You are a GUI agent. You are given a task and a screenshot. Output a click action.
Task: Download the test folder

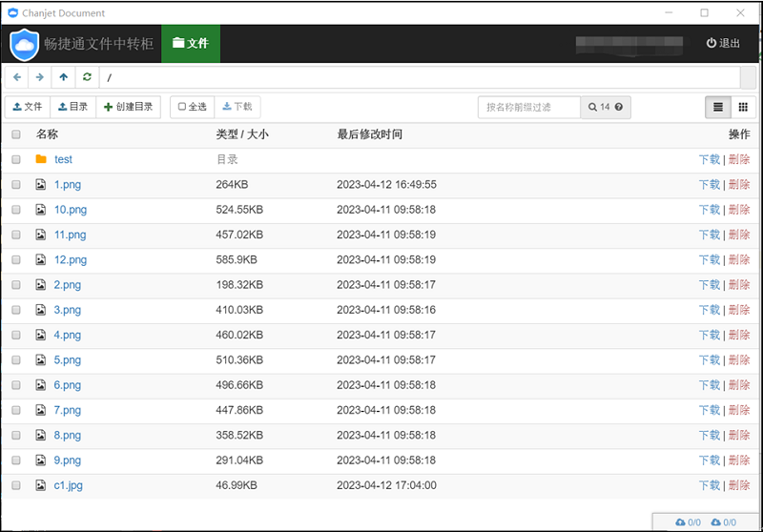(x=709, y=159)
